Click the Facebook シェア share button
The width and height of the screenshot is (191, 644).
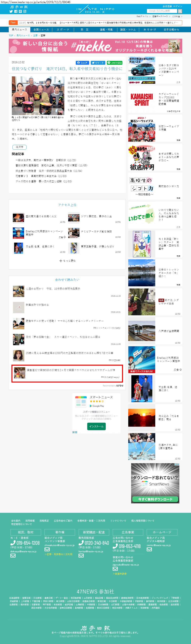pos(83,63)
